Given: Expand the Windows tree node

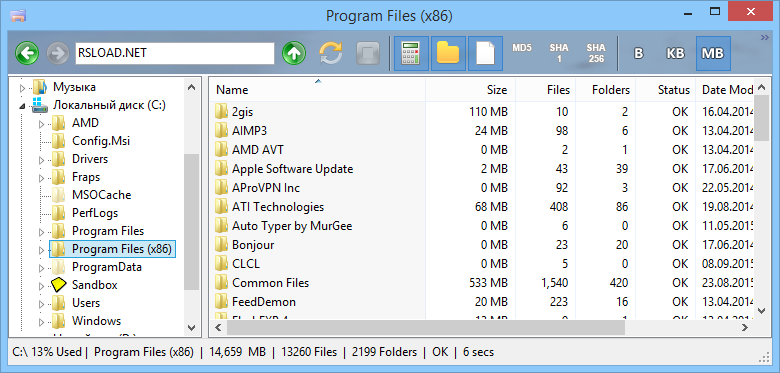Looking at the screenshot, I should click(42, 321).
